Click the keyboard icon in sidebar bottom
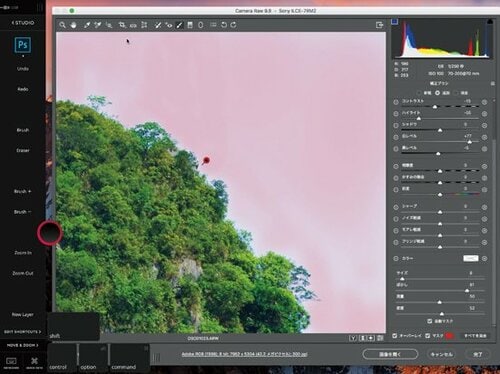This screenshot has height=374, width=500. click(x=11, y=362)
